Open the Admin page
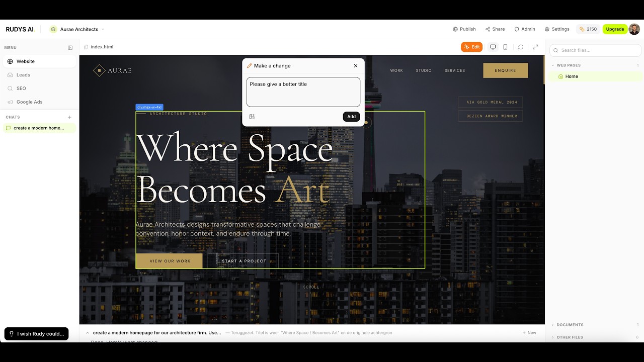 point(524,29)
